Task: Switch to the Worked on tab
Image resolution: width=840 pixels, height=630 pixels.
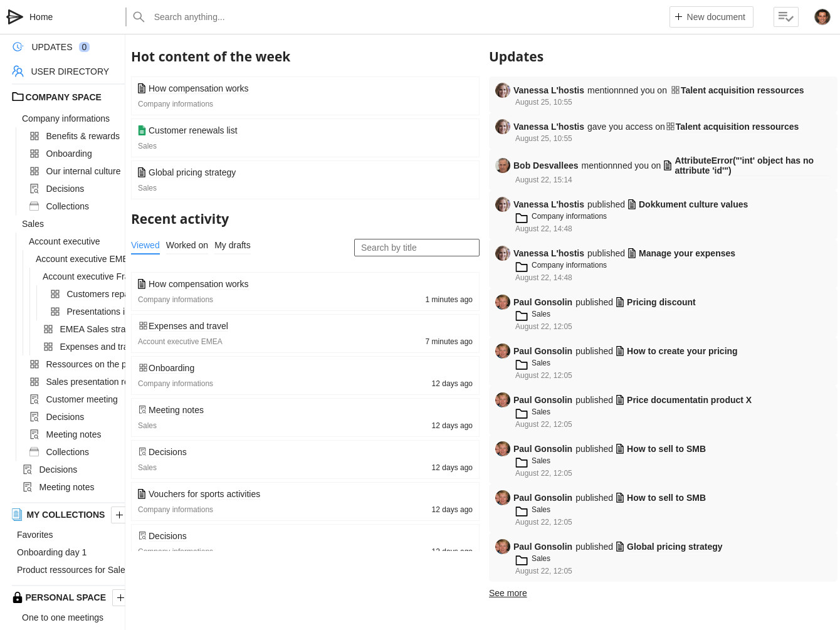Action: [x=187, y=245]
